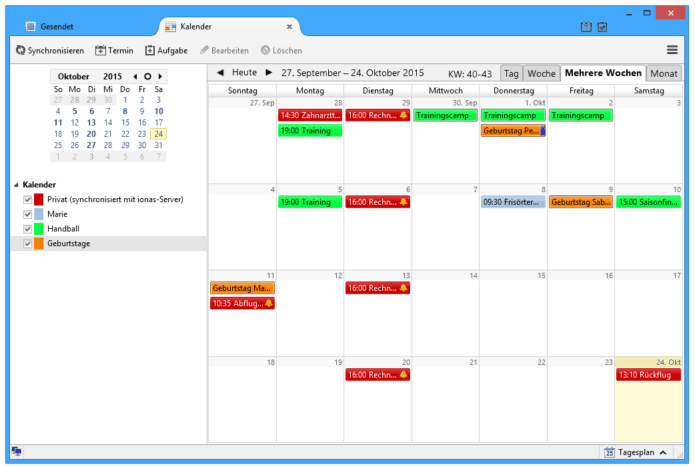The height and width of the screenshot is (467, 695).
Task: Click the Heute button
Action: (244, 73)
